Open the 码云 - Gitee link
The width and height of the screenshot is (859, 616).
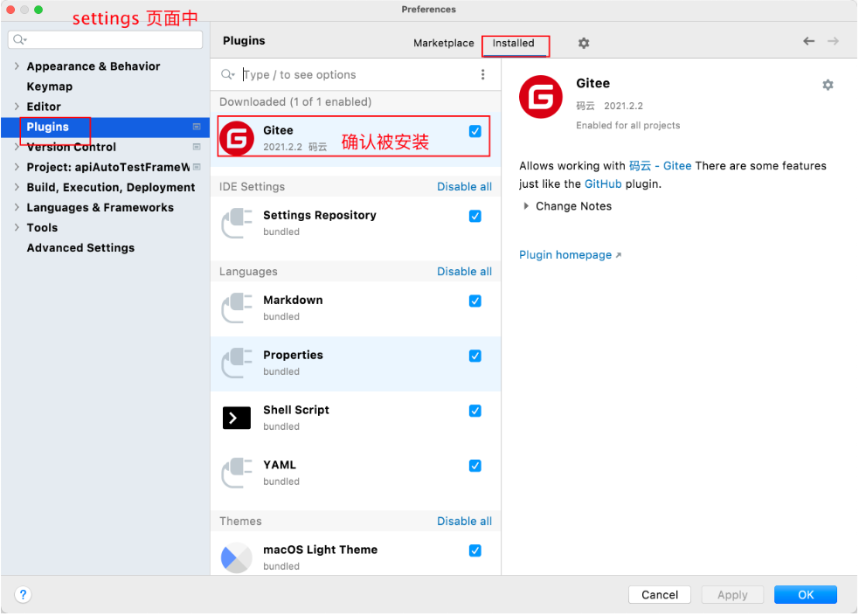(x=660, y=166)
